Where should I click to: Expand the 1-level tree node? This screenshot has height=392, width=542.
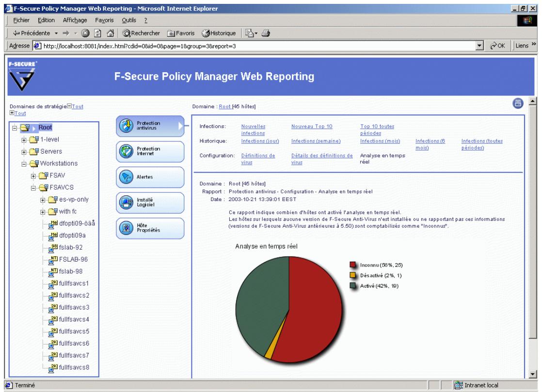pos(24,140)
